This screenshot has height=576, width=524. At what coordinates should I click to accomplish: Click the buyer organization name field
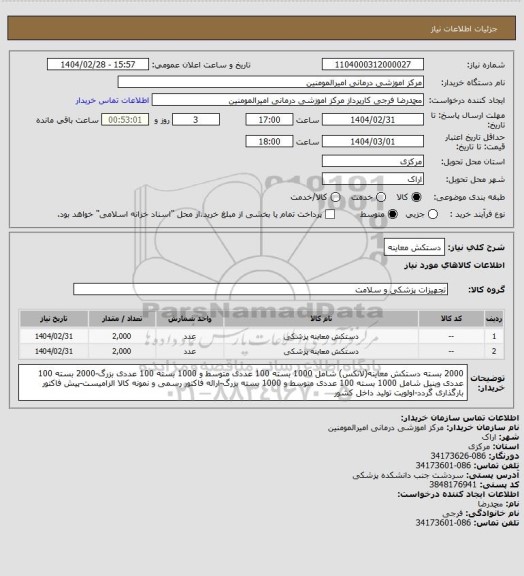270,82
